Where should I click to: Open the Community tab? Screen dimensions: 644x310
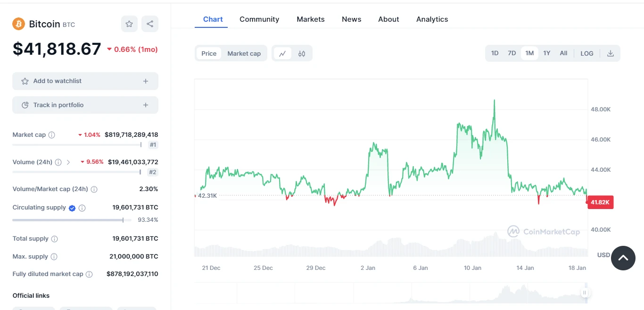(x=259, y=19)
